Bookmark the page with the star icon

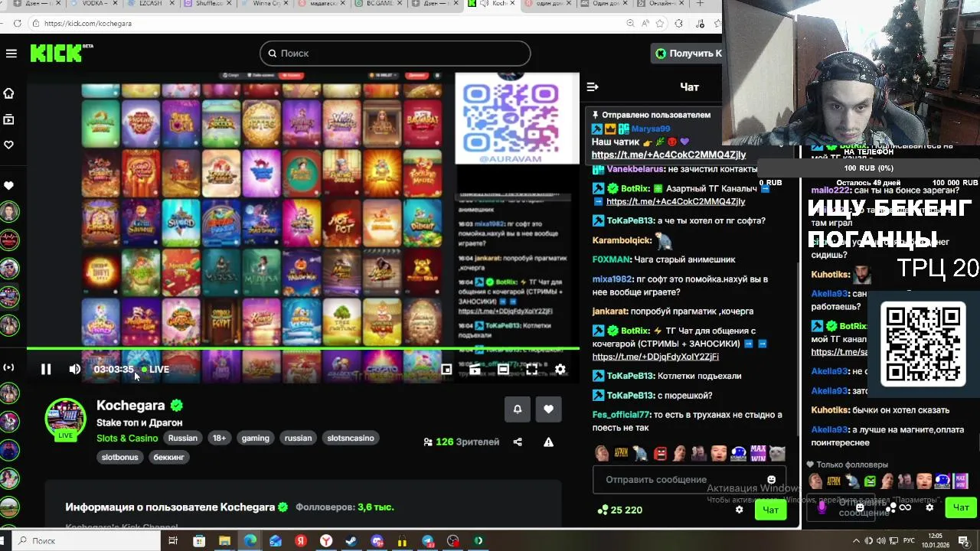point(661,24)
